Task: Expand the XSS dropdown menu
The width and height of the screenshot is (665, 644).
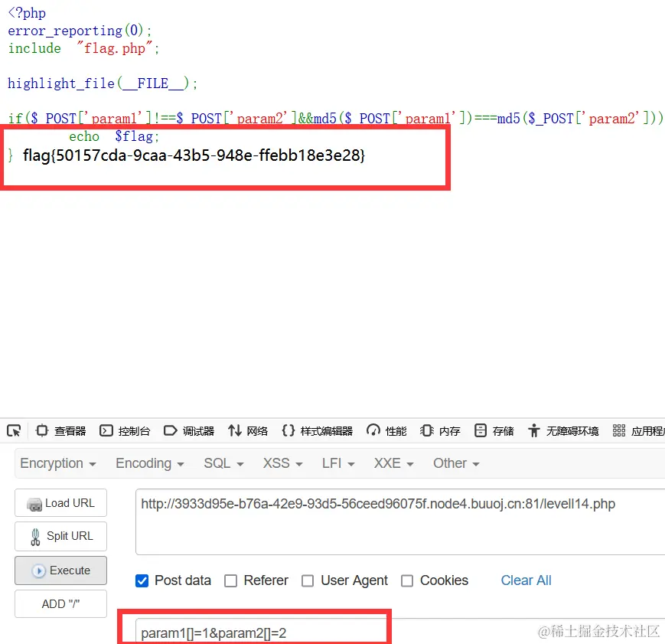Action: click(x=283, y=463)
